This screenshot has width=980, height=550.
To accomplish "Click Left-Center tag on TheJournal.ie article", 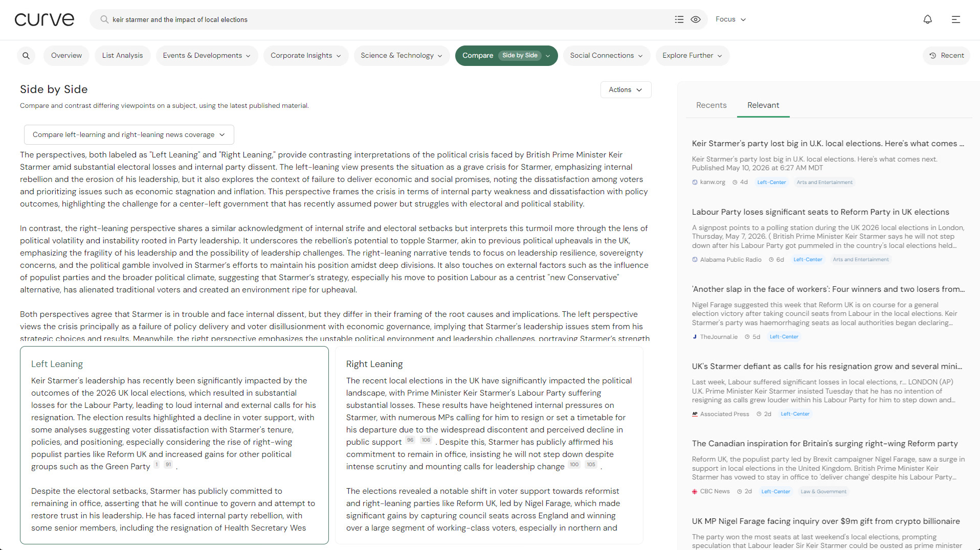I will click(784, 337).
